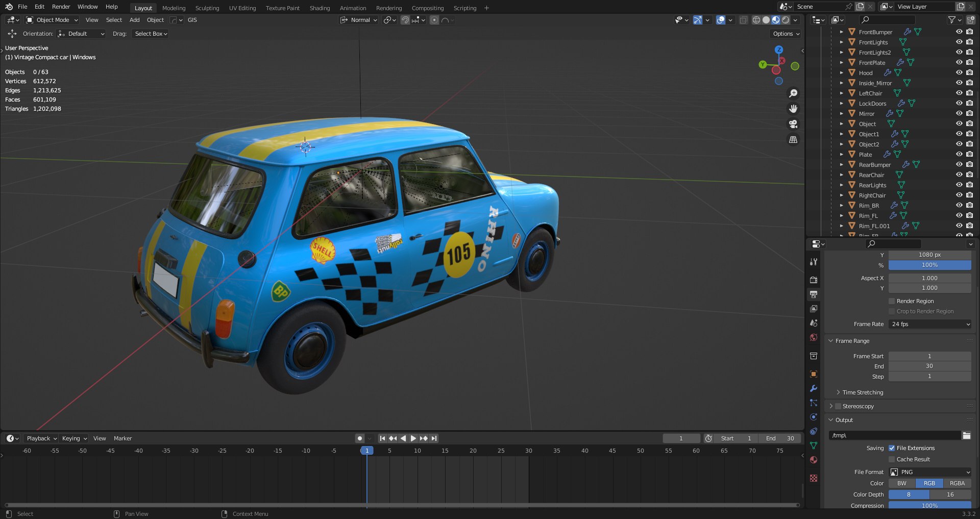This screenshot has width=980, height=519.
Task: Open the View Layer properties tab
Action: coord(814,309)
